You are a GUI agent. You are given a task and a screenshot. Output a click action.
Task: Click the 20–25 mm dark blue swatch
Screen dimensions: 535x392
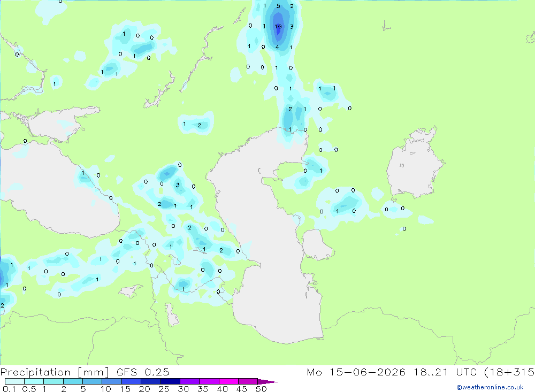150,381
